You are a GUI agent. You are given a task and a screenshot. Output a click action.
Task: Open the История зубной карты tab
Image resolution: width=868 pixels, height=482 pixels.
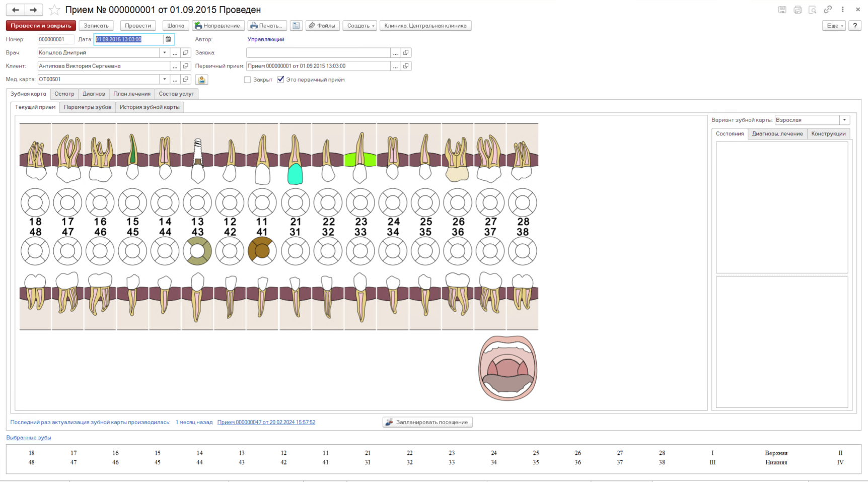[x=150, y=107]
